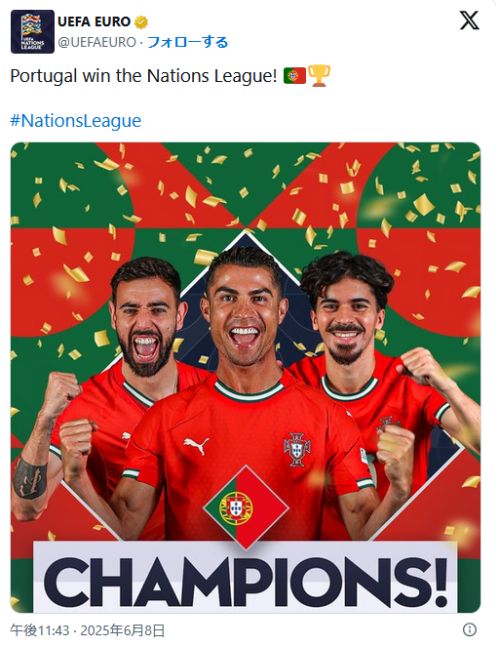Open the X logo icon
The image size is (500, 645).
pyautogui.click(x=469, y=21)
